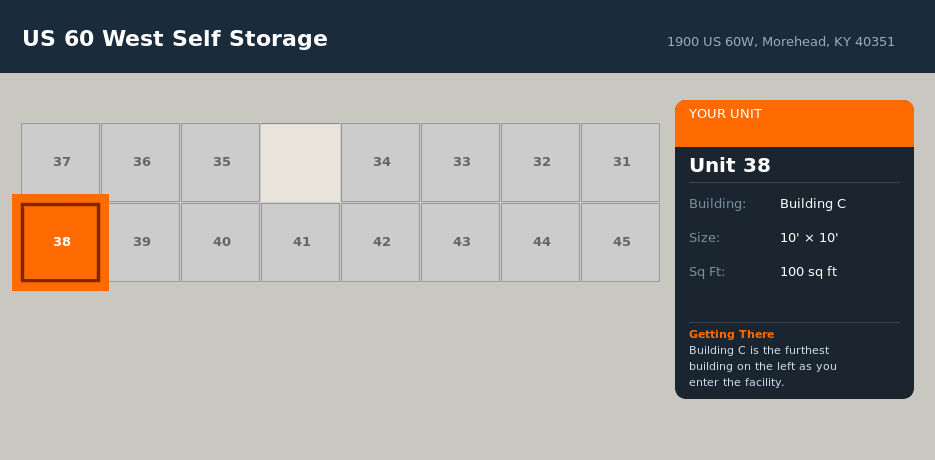Choose unit 45 at the row end

tap(621, 242)
